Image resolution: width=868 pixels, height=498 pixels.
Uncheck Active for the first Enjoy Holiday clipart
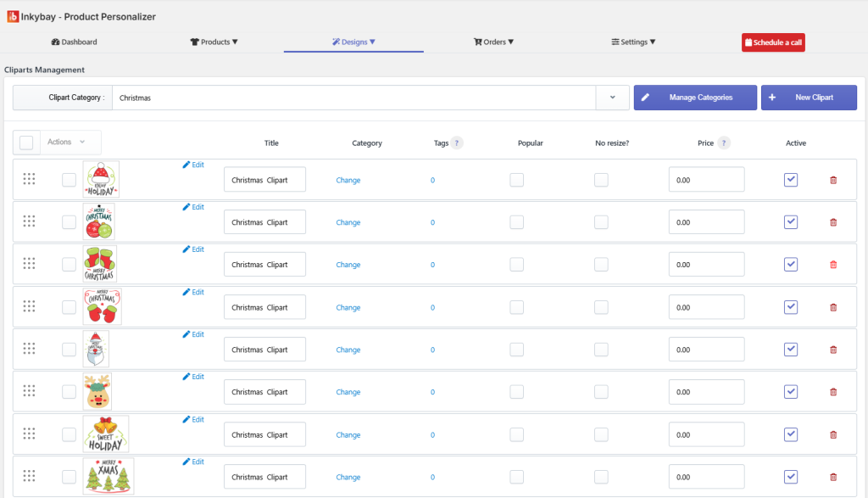pos(790,180)
